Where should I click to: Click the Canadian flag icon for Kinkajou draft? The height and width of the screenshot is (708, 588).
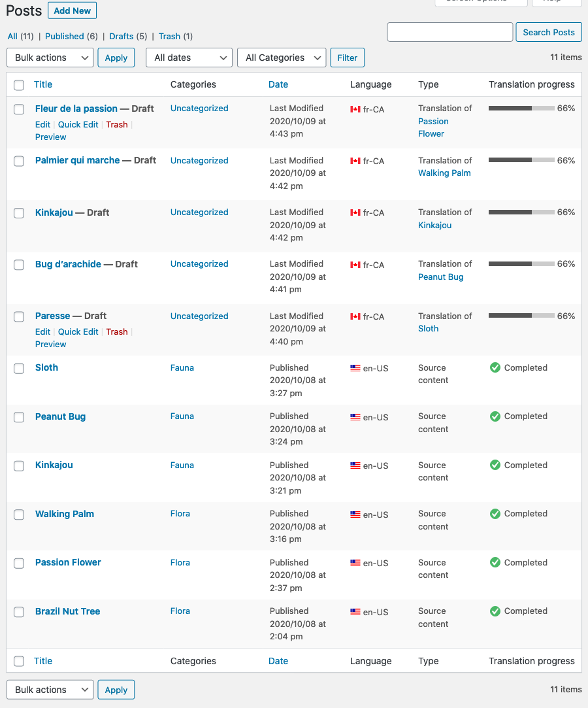355,212
